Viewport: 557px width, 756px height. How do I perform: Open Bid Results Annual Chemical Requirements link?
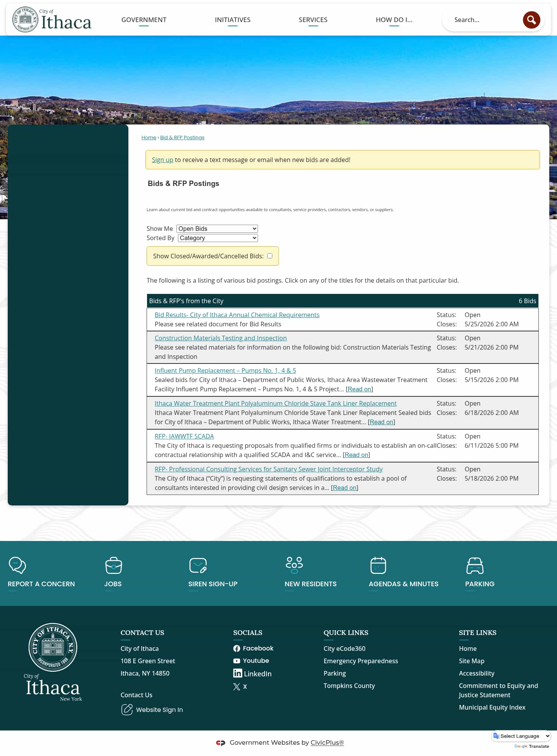[237, 315]
